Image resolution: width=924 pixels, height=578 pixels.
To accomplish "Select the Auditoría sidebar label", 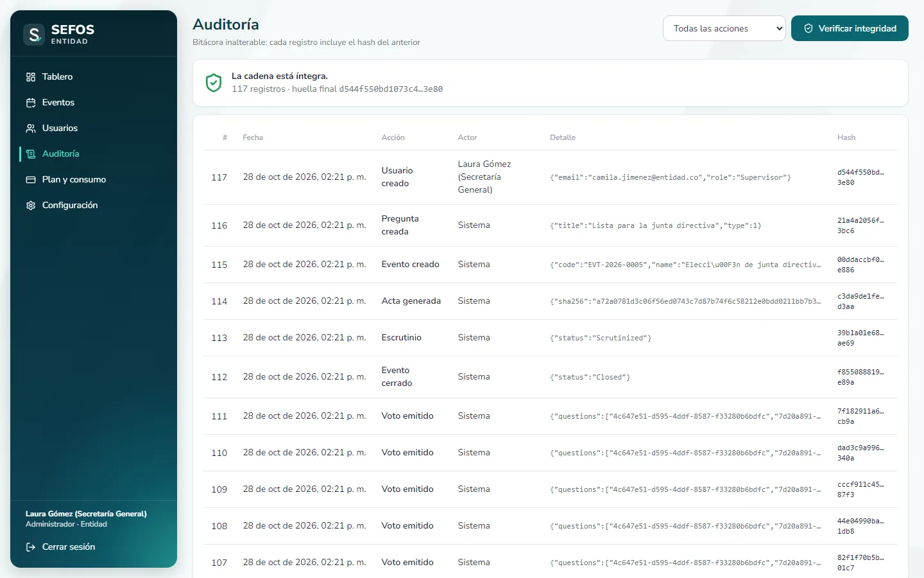I will [61, 153].
